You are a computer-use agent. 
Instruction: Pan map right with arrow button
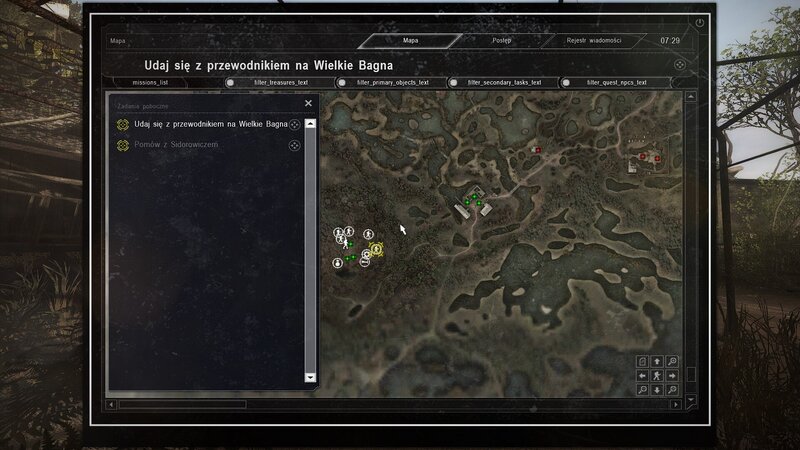pos(672,376)
